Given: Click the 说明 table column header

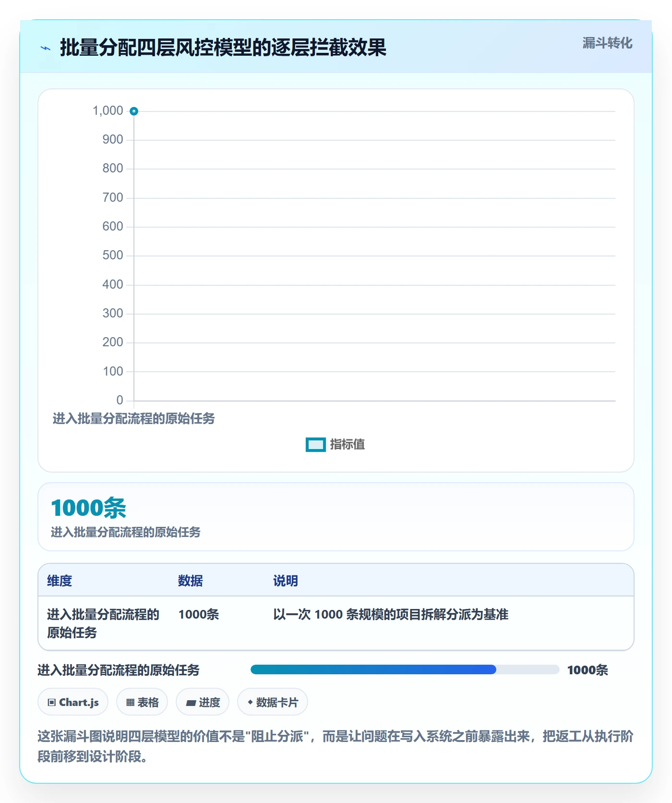Looking at the screenshot, I should pos(286,581).
